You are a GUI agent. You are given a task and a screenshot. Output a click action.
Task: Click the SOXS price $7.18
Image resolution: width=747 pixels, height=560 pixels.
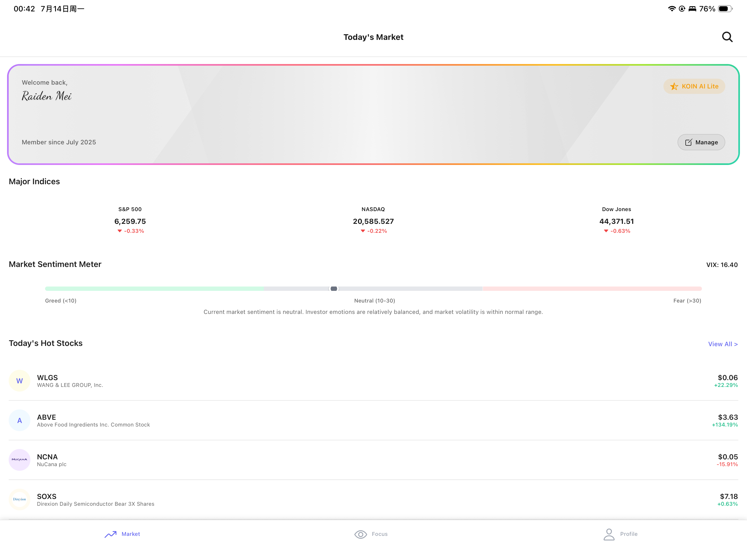729,496
